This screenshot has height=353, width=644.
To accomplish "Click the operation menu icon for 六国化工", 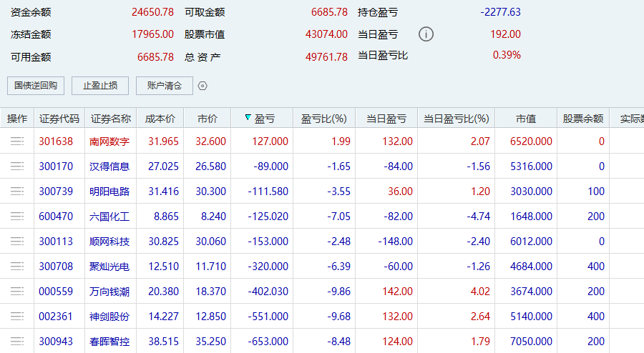I will point(17,217).
